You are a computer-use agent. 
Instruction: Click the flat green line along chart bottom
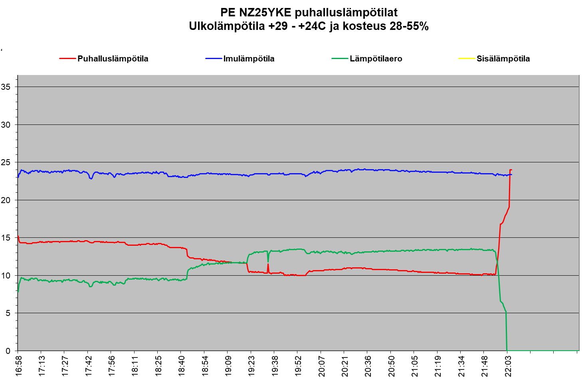[x=543, y=350]
